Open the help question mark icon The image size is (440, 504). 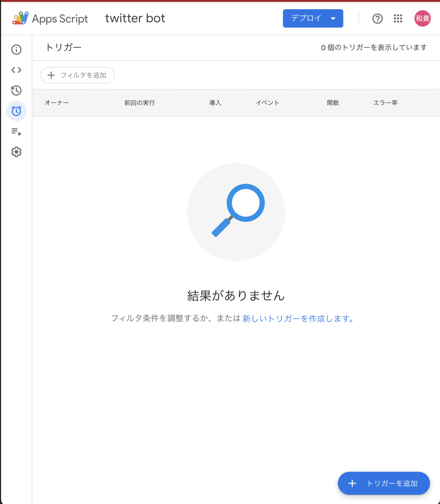click(x=378, y=19)
